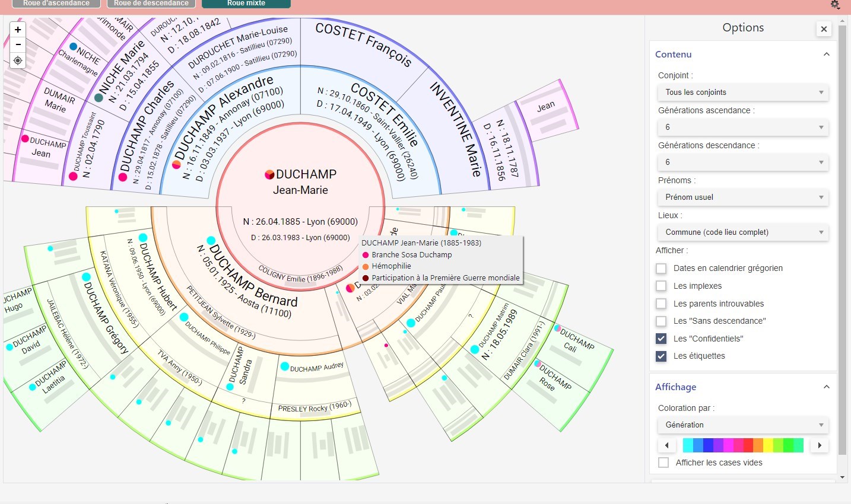Click the two-colour dot of DUCHAMP Rose
The width and height of the screenshot is (851, 504).
[537, 363]
